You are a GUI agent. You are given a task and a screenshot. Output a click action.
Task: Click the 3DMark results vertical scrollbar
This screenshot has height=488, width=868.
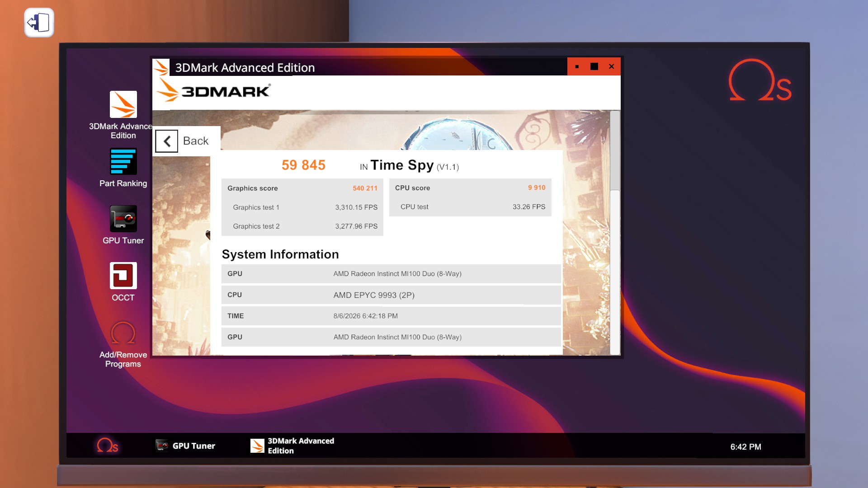pos(615,232)
